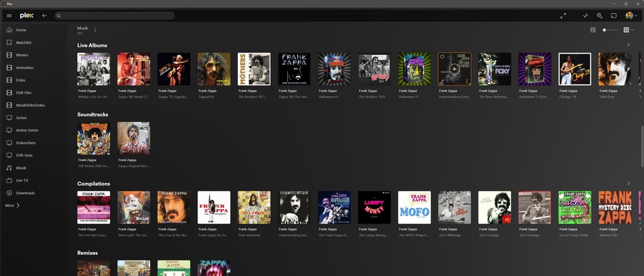Open the grid view mode dropdown

point(629,30)
